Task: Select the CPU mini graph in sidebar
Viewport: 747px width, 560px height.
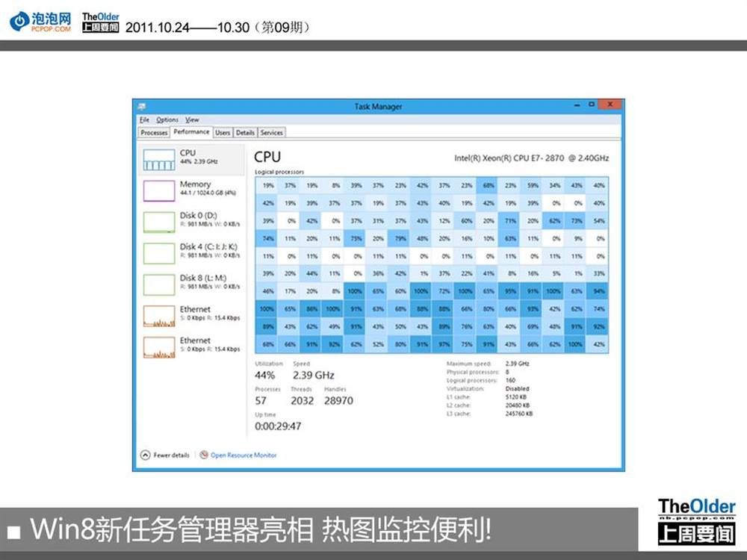Action: (x=158, y=160)
